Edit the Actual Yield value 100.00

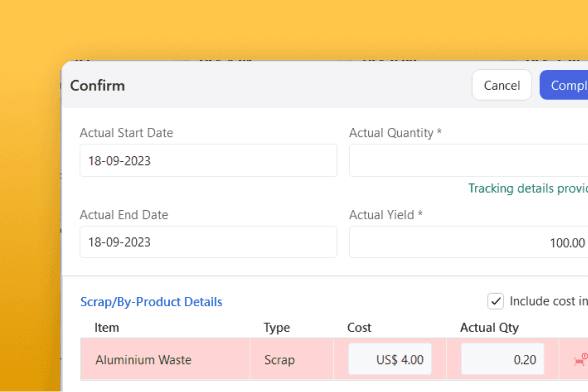click(x=468, y=242)
